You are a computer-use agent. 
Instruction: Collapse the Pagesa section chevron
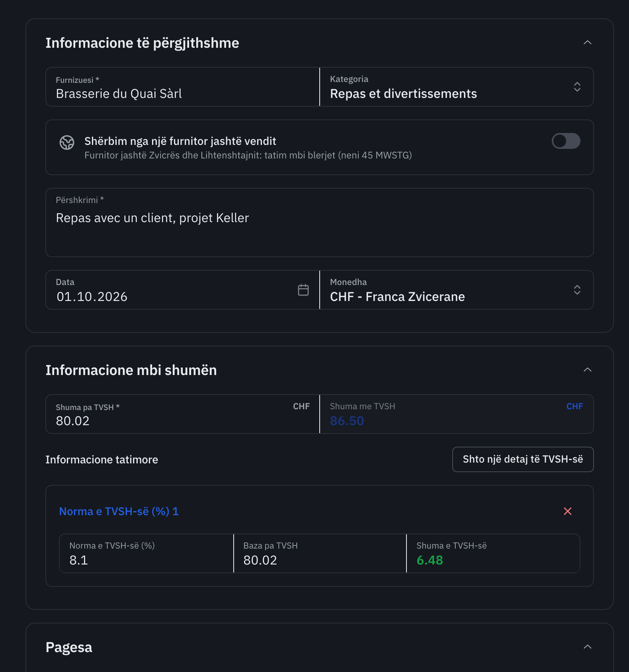(588, 647)
